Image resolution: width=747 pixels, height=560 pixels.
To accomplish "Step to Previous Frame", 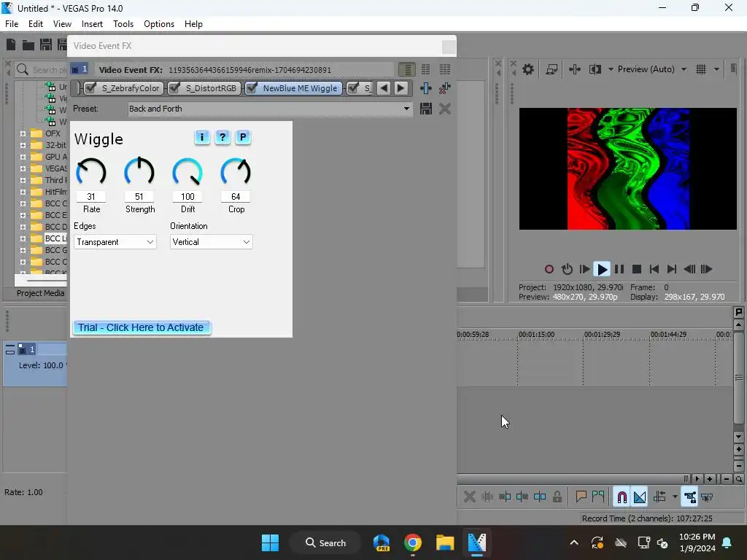I will [x=689, y=270].
